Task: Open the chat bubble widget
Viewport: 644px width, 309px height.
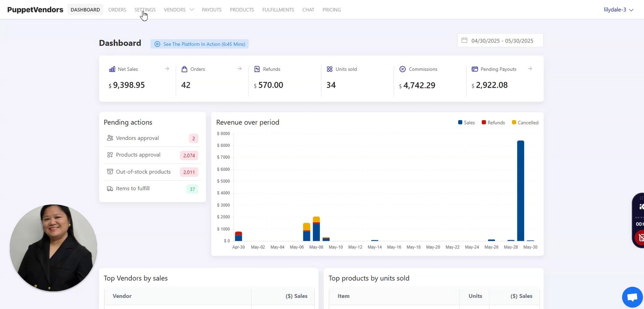Action: coord(632,297)
